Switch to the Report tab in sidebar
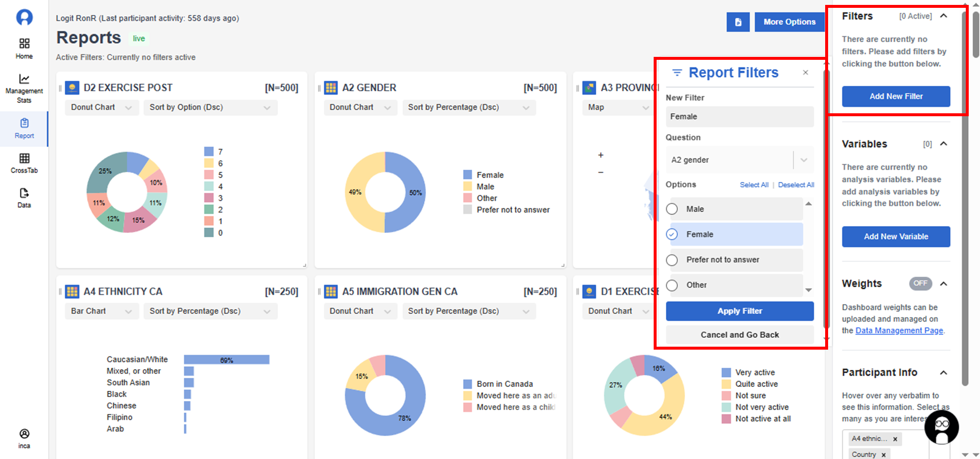Viewport: 980px width, 459px height. pyautogui.click(x=24, y=128)
